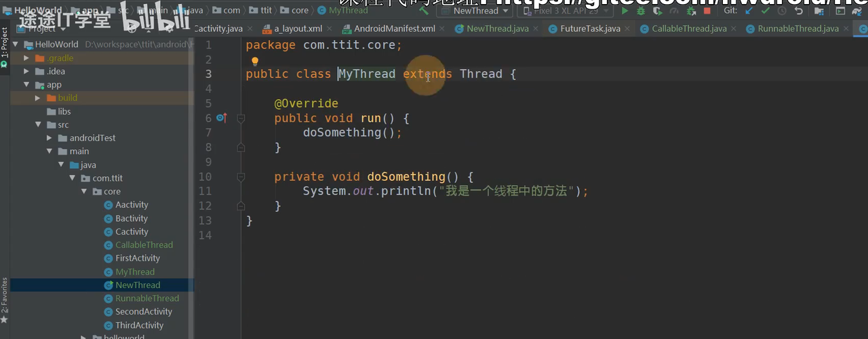This screenshot has width=868, height=339.
Task: Collapse the HelloWorld root node arrow
Action: tap(16, 45)
